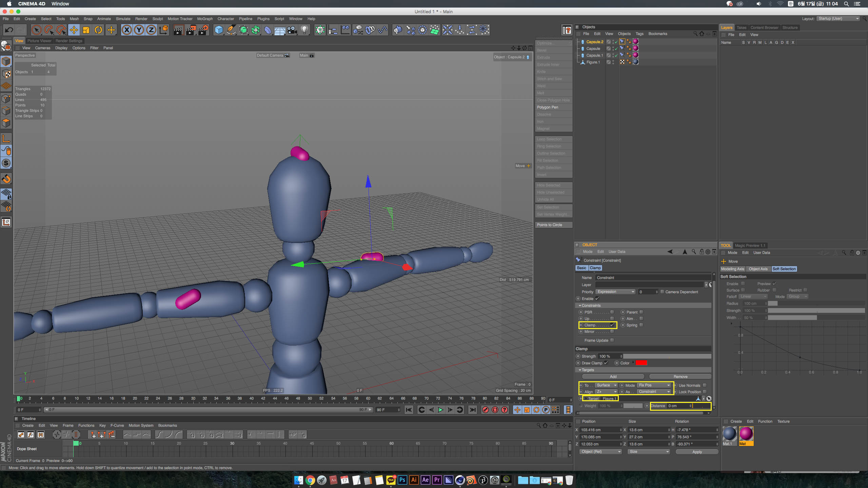
Task: Collapse the Constraints section
Action: [580, 306]
